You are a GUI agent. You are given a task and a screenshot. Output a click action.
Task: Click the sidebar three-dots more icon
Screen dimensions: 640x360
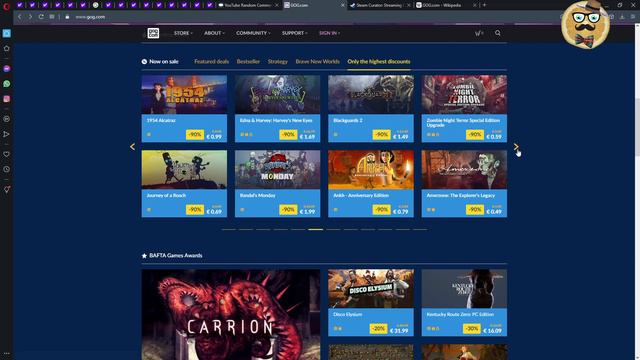pos(7,353)
